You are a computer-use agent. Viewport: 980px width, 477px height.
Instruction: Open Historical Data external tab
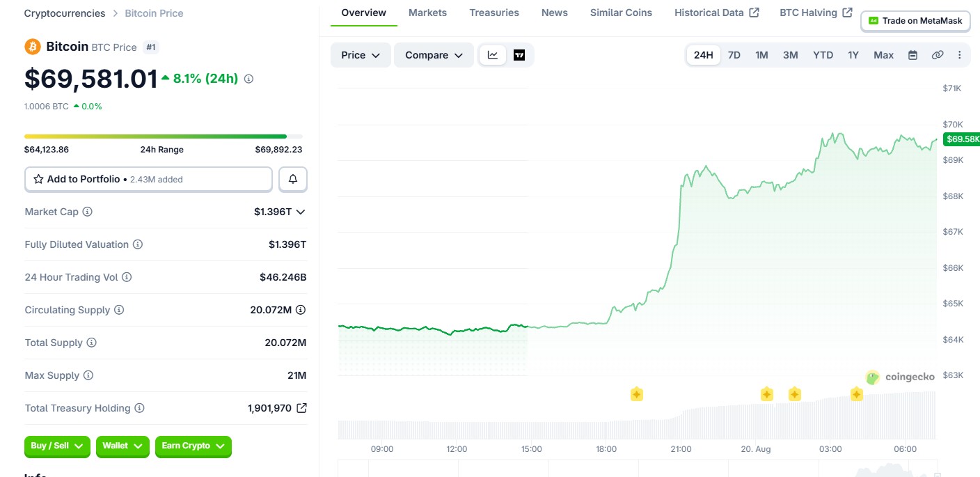coord(717,13)
